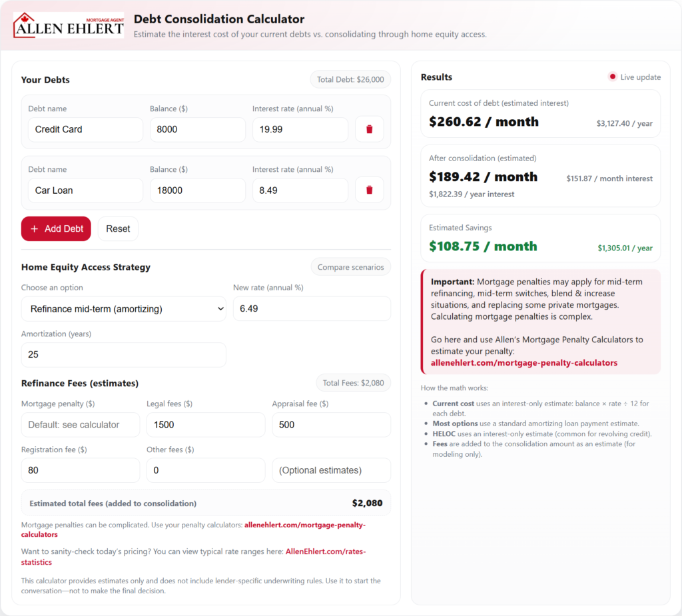682x616 pixels.
Task: Click the New rate input field
Action: click(x=311, y=309)
